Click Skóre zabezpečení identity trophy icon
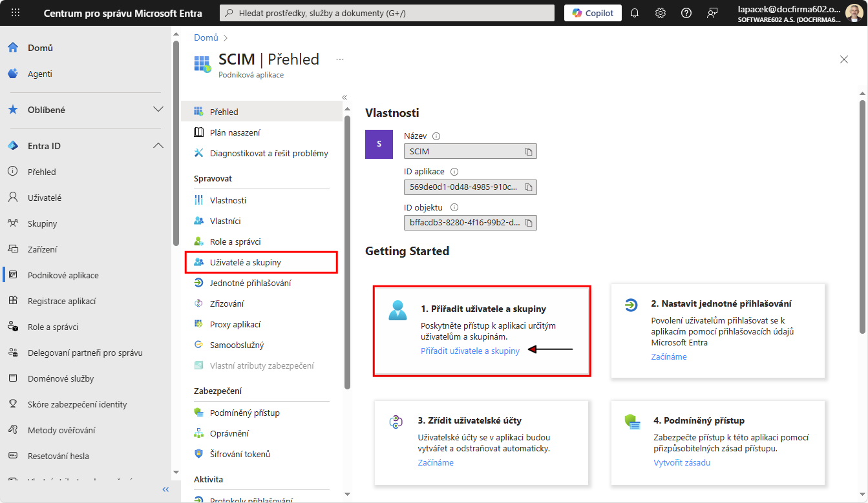The height and width of the screenshot is (503, 868). (x=13, y=404)
